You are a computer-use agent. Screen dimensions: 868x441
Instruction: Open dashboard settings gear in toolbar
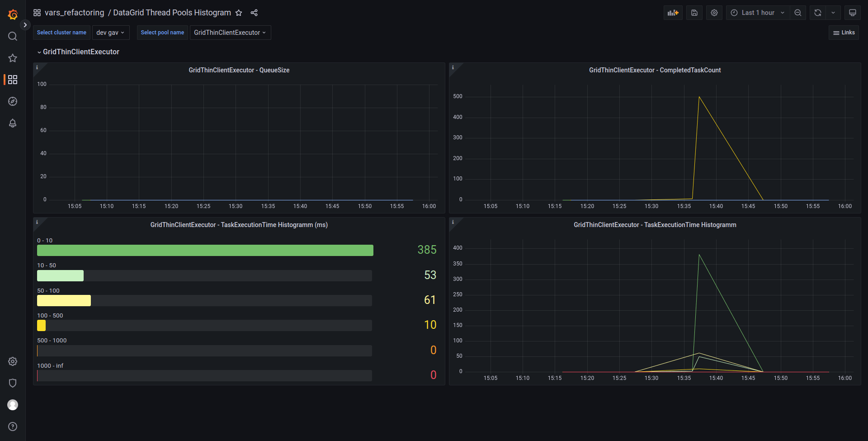[x=714, y=13]
